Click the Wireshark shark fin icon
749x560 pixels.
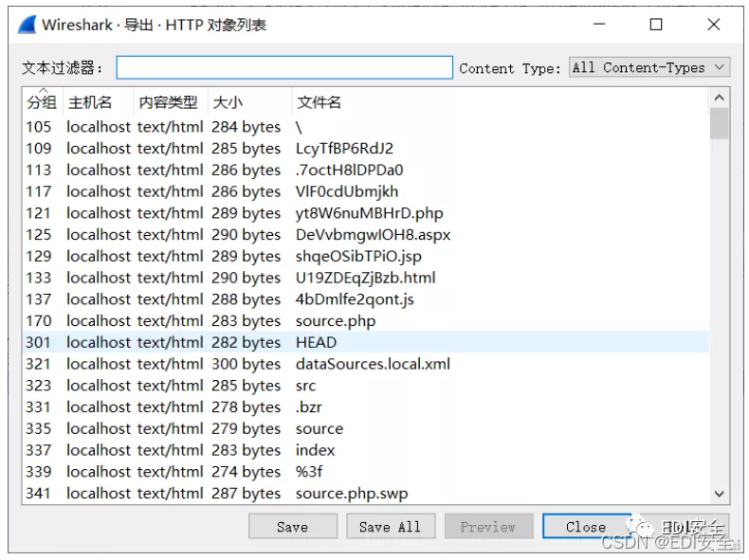click(x=27, y=25)
